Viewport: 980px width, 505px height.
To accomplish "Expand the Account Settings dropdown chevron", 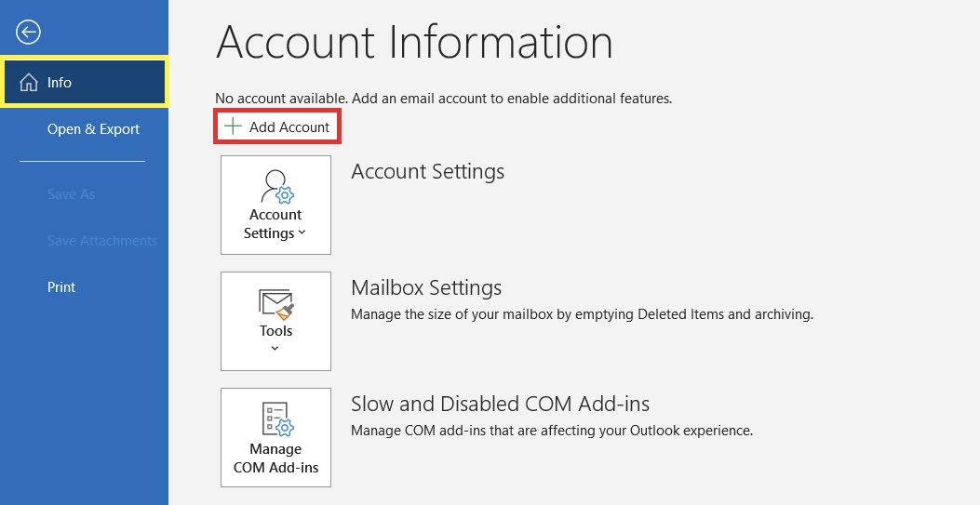I will [302, 233].
